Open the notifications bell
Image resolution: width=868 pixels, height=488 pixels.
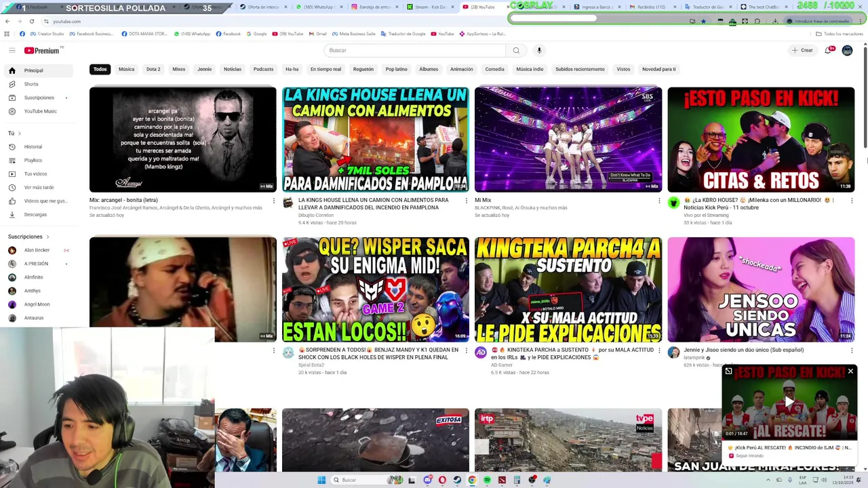828,50
